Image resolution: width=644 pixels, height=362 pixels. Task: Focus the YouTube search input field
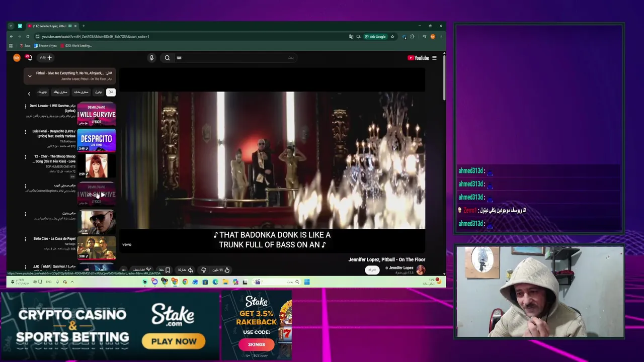click(x=236, y=58)
